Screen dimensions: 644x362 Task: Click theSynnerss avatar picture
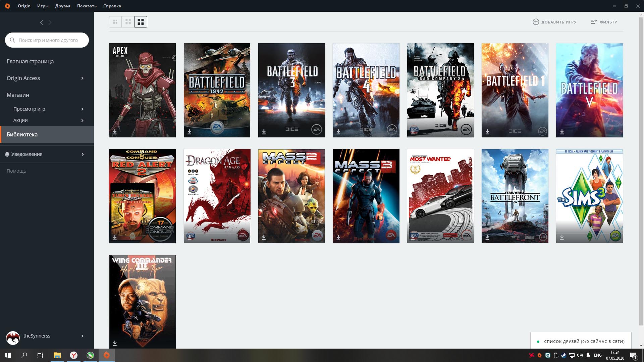pyautogui.click(x=13, y=338)
